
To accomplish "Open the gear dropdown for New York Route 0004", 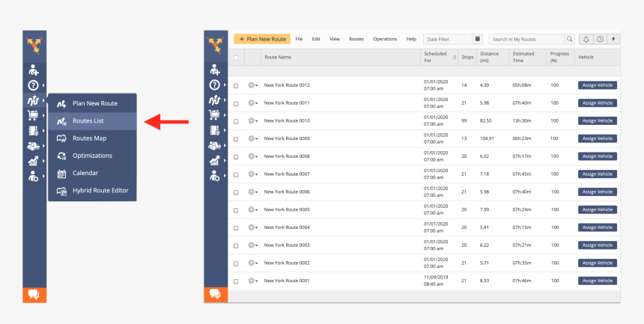I will coord(252,227).
